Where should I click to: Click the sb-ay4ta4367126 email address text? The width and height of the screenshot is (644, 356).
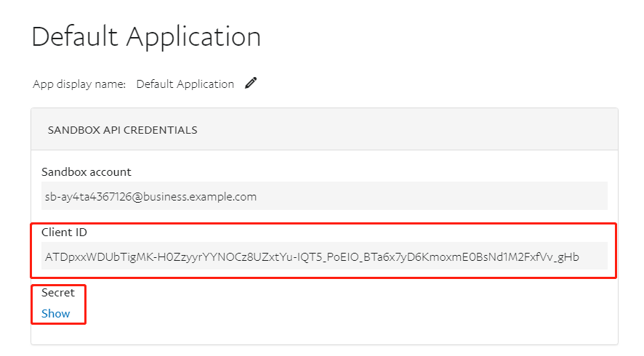coord(150,196)
